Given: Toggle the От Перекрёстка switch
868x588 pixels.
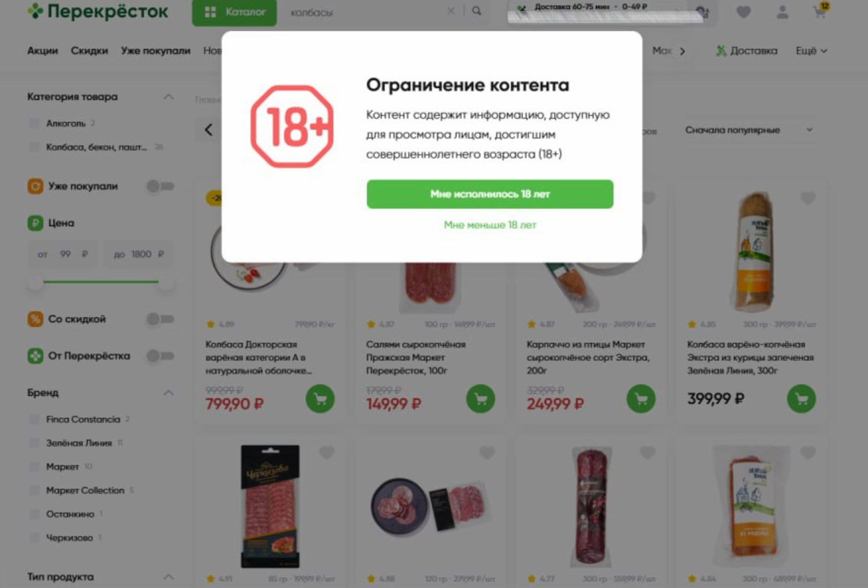Looking at the screenshot, I should (160, 356).
